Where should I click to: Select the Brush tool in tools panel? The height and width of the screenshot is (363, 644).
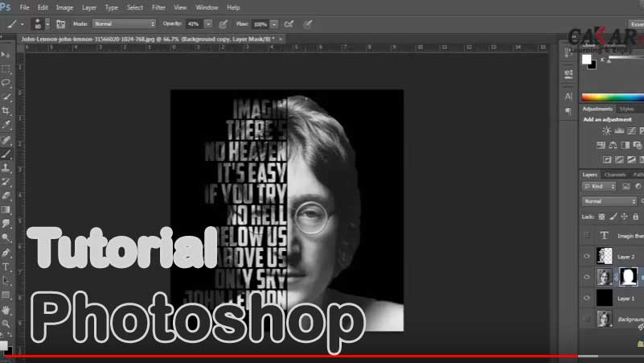click(x=6, y=155)
